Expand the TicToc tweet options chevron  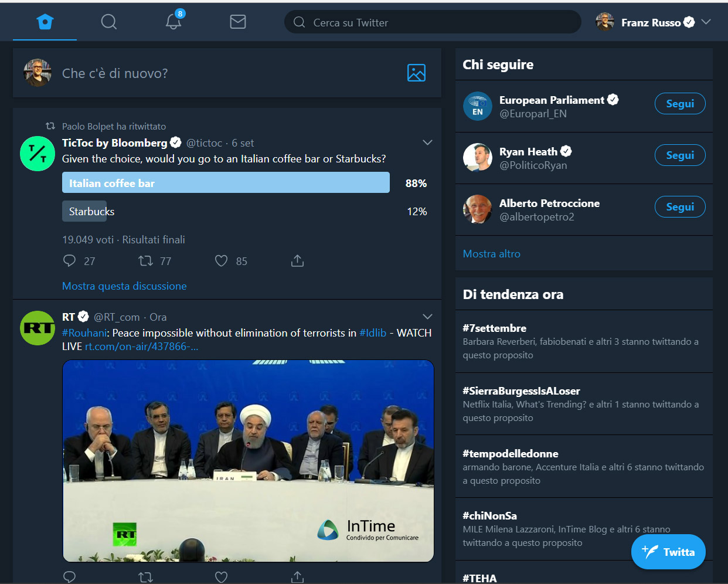point(427,142)
